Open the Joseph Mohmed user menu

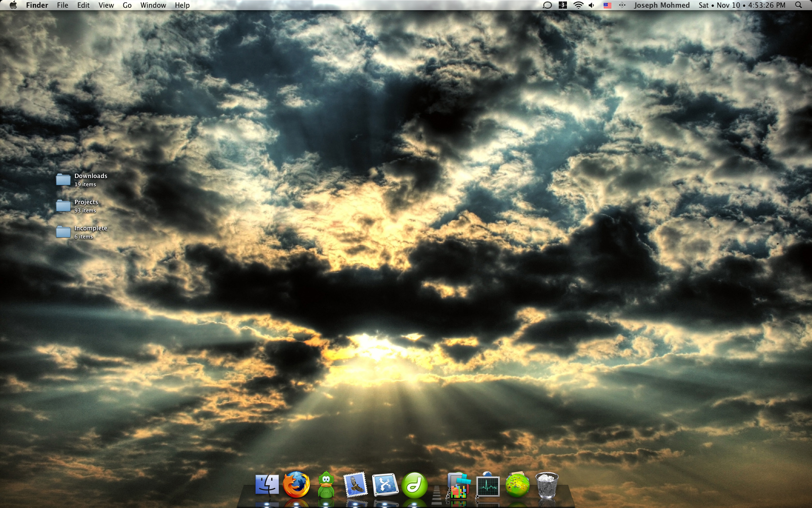662,5
